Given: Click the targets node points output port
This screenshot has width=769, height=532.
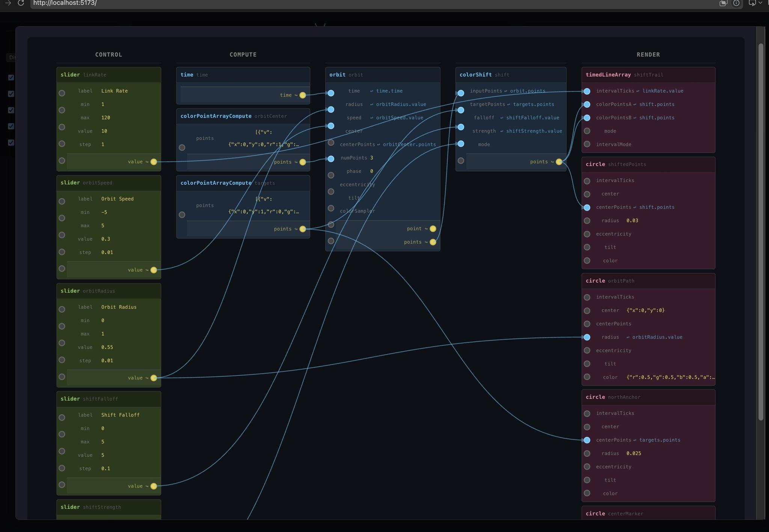Looking at the screenshot, I should coord(303,229).
